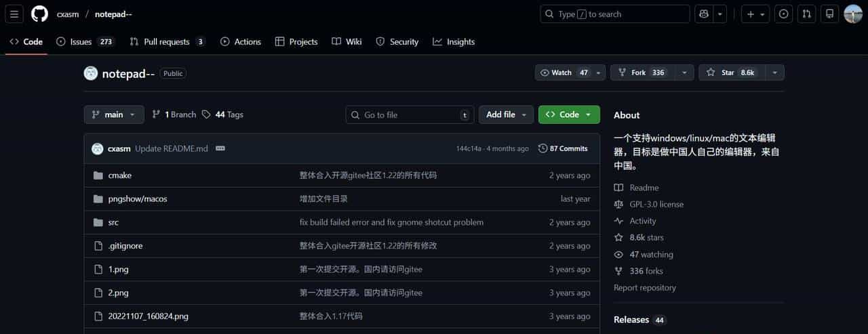
Task: Click the search box Type / to search
Action: pos(614,14)
